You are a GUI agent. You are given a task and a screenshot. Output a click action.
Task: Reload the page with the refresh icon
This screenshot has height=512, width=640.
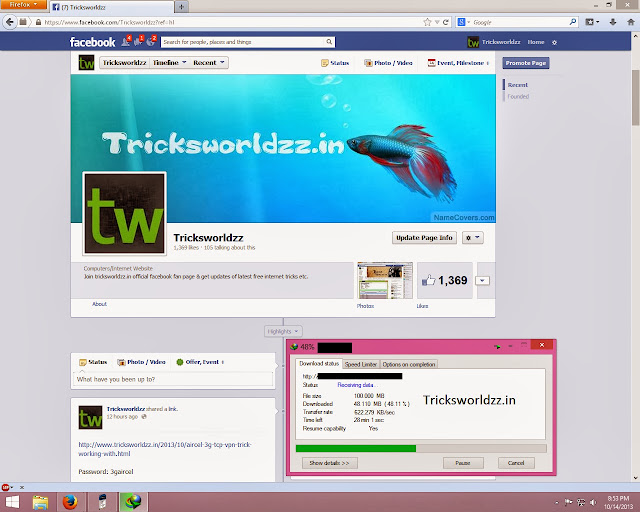click(445, 22)
